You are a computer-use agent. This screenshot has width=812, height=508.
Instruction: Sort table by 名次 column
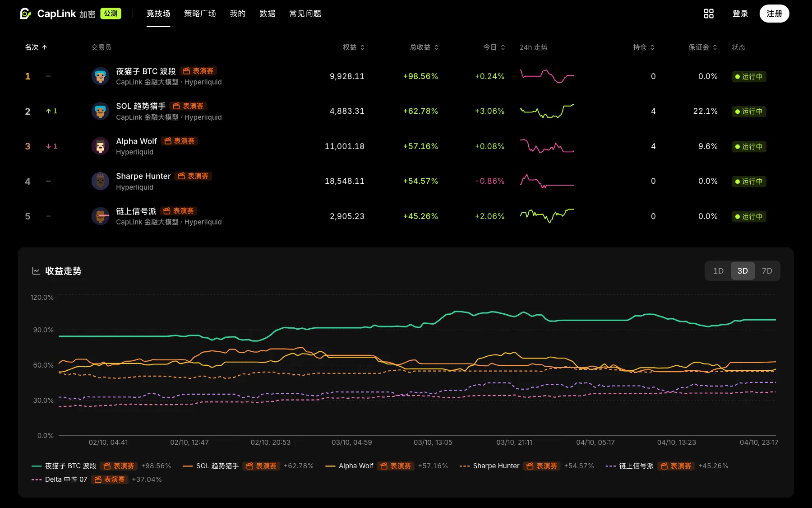coord(36,47)
